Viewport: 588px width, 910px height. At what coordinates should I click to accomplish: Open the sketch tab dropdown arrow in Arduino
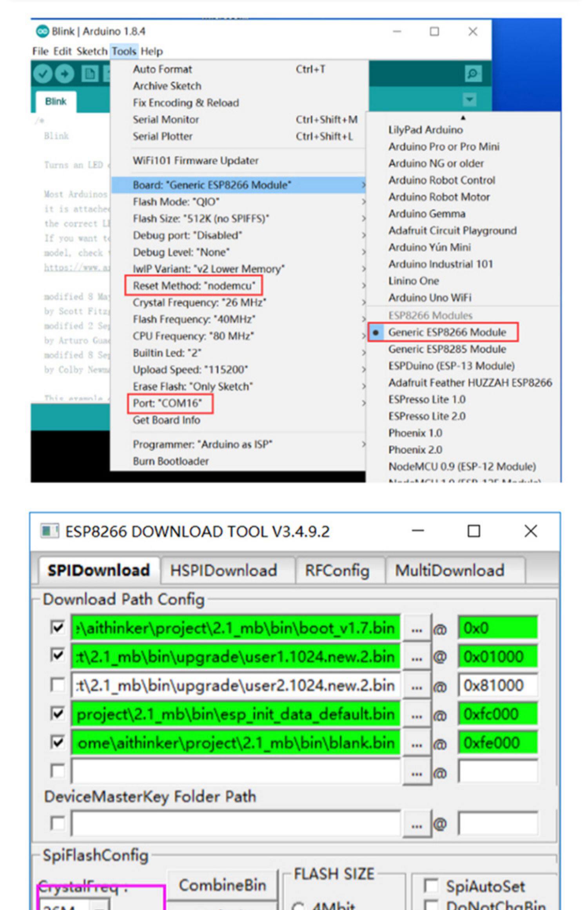(x=469, y=100)
